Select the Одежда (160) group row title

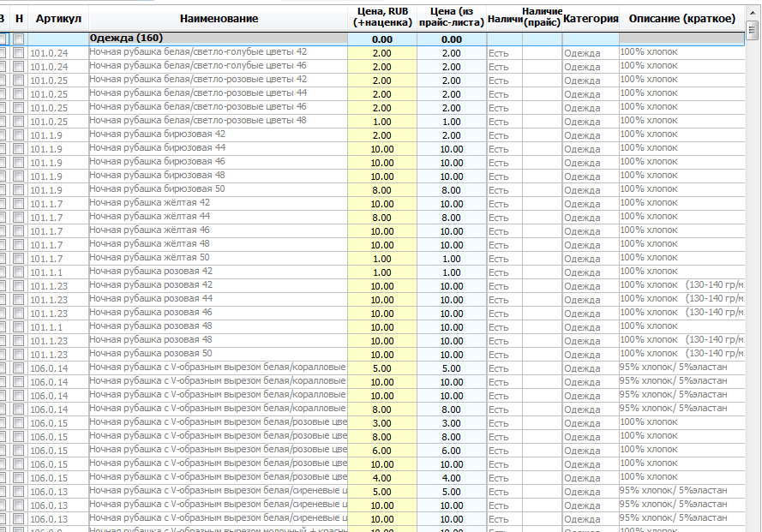click(126, 38)
